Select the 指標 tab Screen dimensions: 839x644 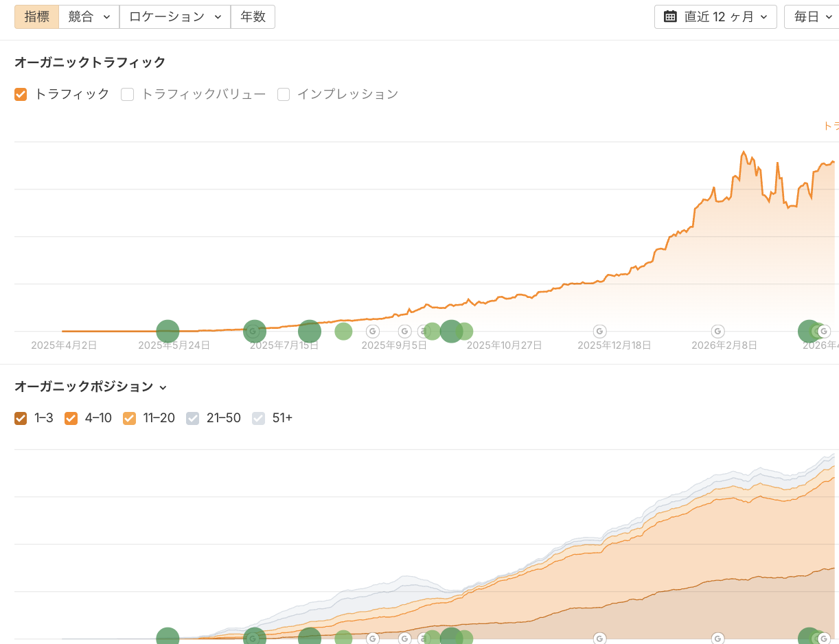[36, 17]
